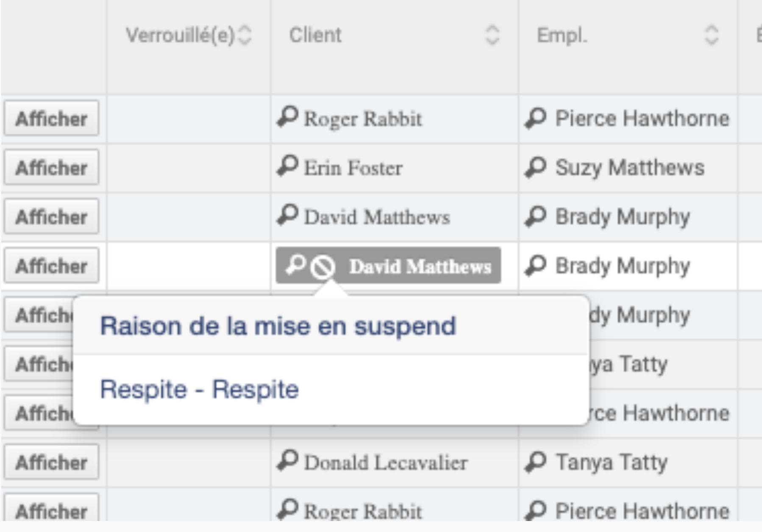Viewport: 762px width, 532px height.
Task: Open lookup icon beside Donald Lecavalier
Action: tap(288, 460)
